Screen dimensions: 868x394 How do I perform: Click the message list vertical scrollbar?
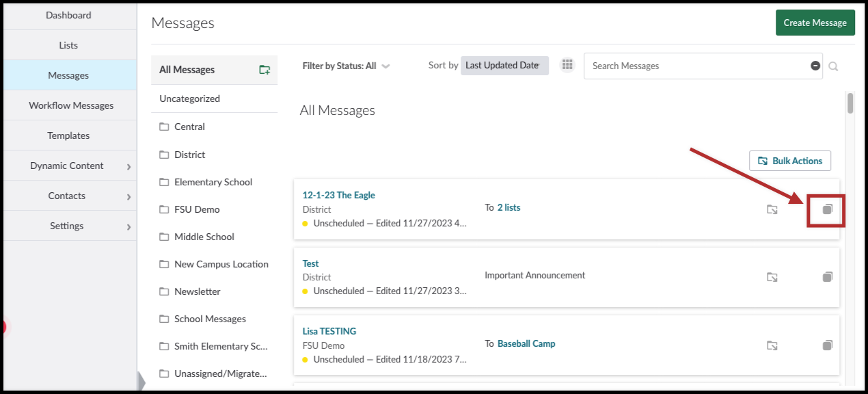(x=850, y=103)
